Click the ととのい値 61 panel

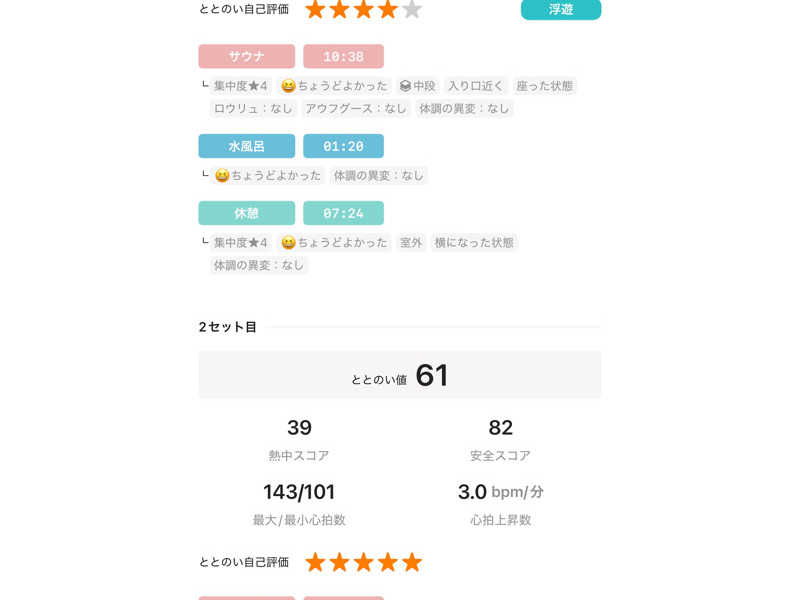tap(399, 374)
